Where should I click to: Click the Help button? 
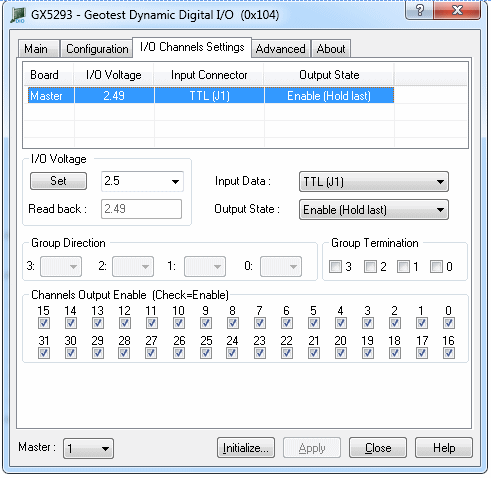444,448
